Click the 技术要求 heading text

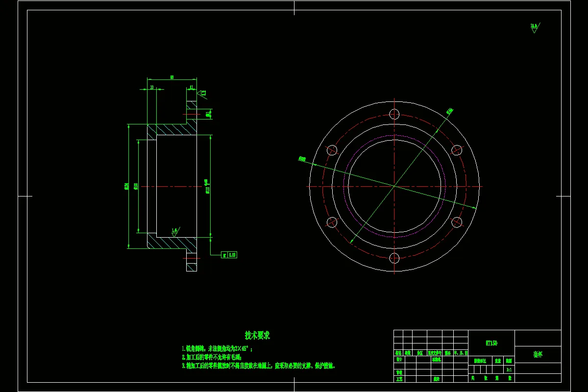point(257,336)
